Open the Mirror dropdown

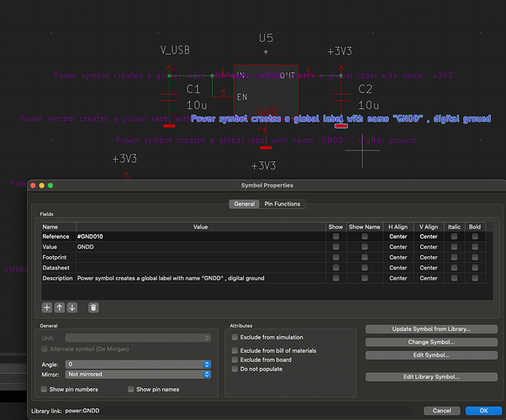(138, 374)
